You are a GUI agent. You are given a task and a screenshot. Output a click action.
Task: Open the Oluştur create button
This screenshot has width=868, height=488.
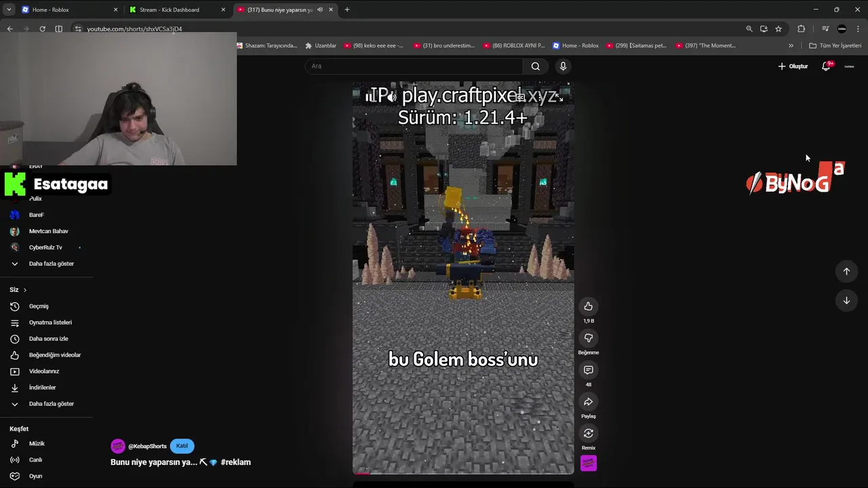click(x=793, y=66)
